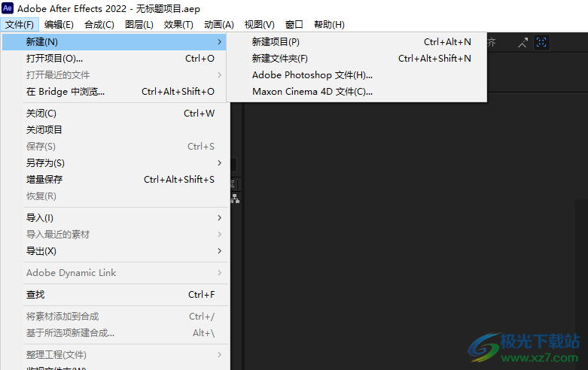Toggle the snapping target icon in toolbar
Viewport: 588px width, 370px height.
pyautogui.click(x=541, y=42)
